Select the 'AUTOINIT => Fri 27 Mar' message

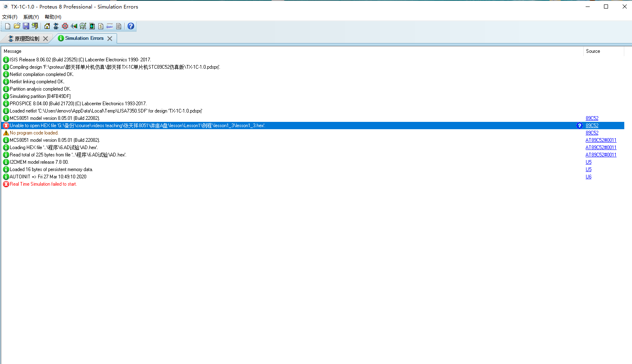[48, 177]
